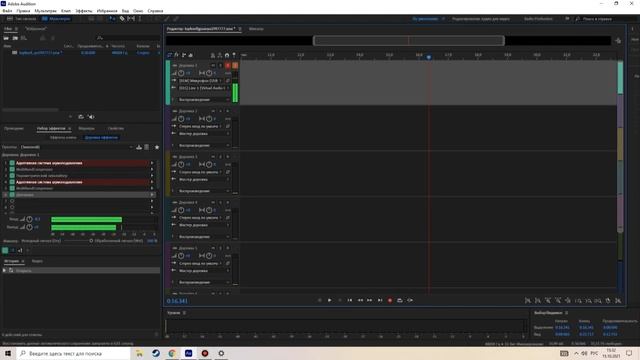Image resolution: width=640 pixels, height=360 pixels.
Task: Toggle input monitoring on track Дорожка 1
Action: (x=235, y=65)
